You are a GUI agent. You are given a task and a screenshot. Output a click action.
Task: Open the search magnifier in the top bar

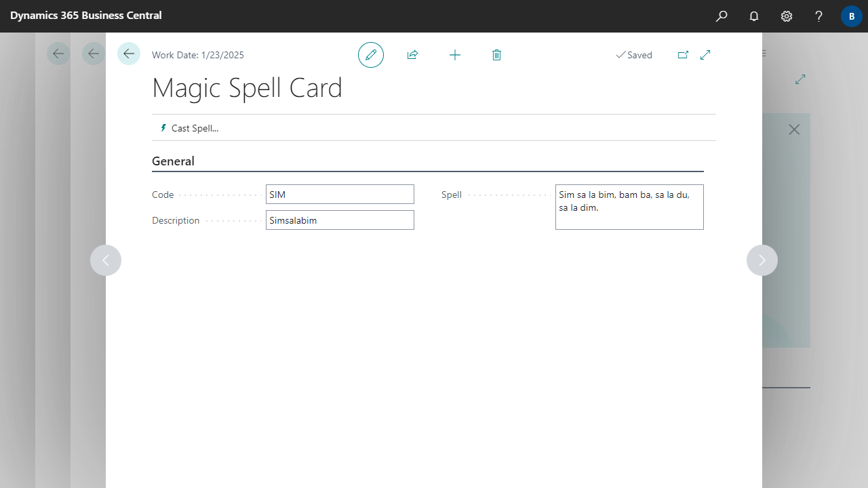click(x=722, y=16)
